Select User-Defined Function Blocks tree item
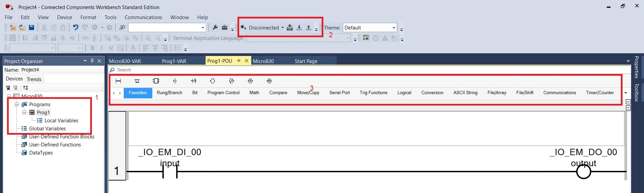Screen dimensions: 644x193 [62, 137]
